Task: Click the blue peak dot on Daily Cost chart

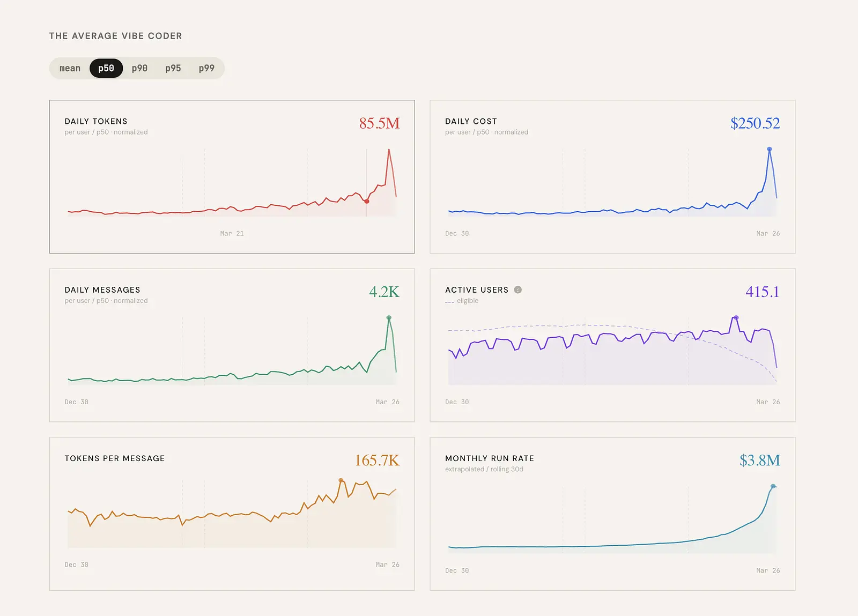Action: coord(770,149)
